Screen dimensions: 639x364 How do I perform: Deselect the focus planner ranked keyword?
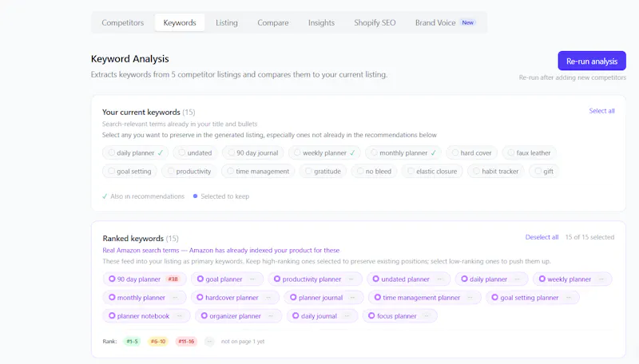click(400, 315)
